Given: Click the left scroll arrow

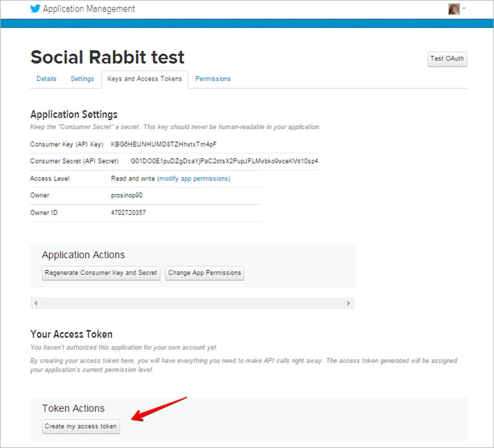Looking at the screenshot, I should (36, 303).
